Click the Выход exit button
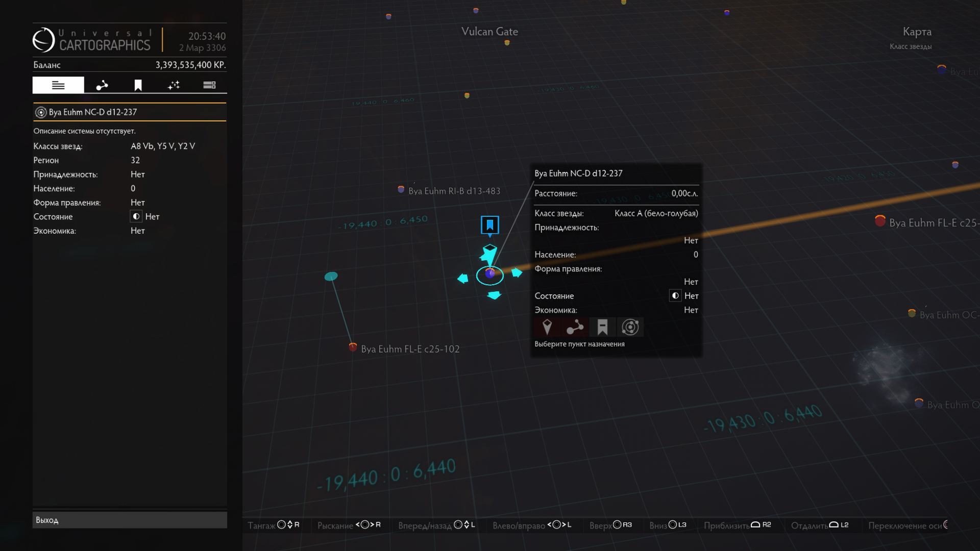The width and height of the screenshot is (980, 551). (130, 520)
